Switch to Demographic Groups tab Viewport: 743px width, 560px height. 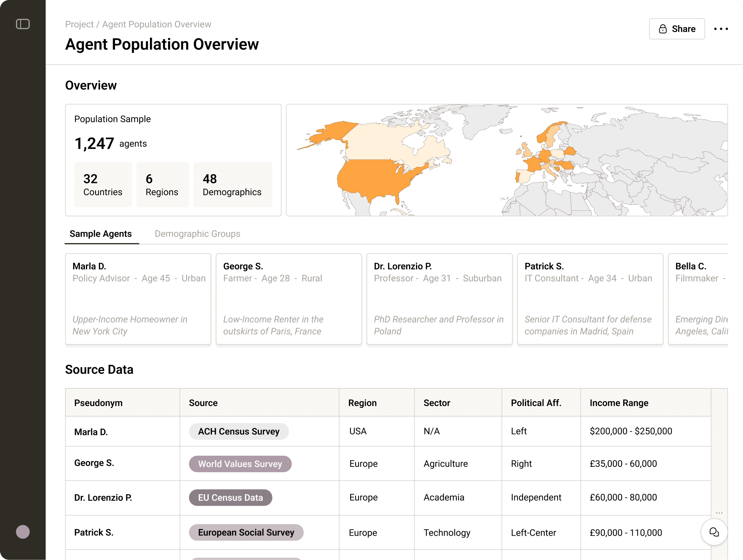pyautogui.click(x=197, y=234)
